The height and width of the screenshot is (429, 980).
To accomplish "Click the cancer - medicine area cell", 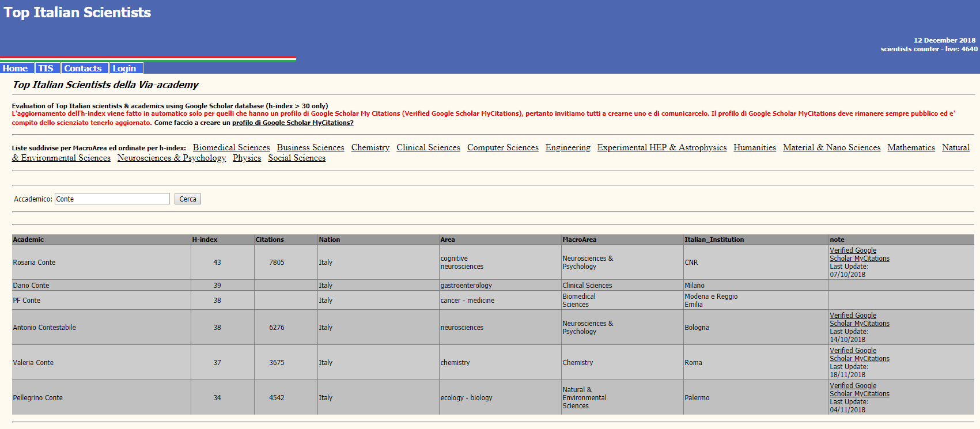I will (500, 301).
